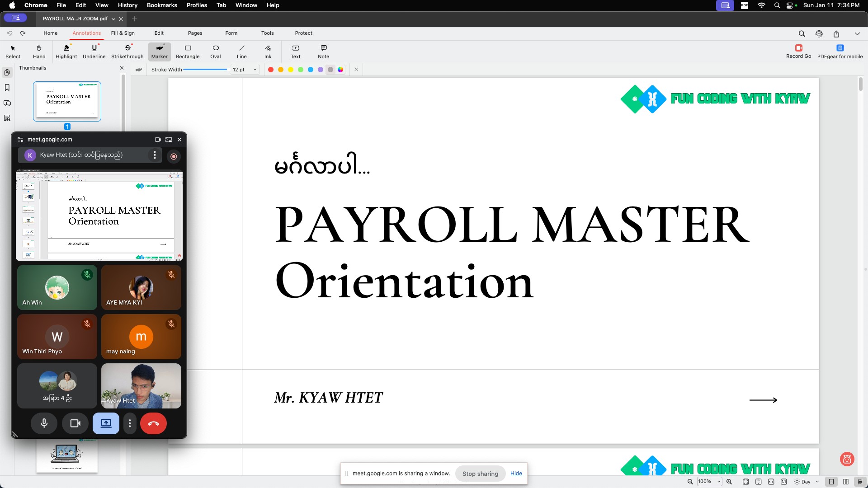This screenshot has height=488, width=868.
Task: Select the Rectangle shape tool
Action: click(188, 52)
